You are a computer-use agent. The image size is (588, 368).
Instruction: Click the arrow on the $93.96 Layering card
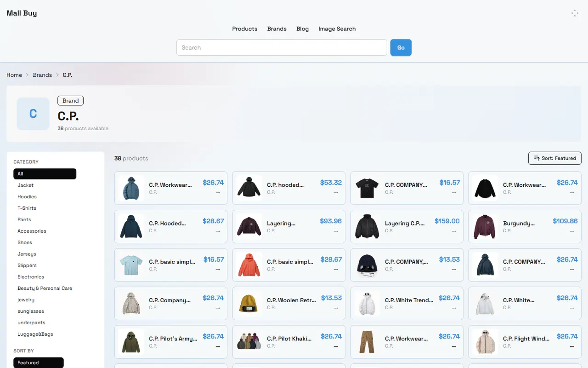coord(336,231)
